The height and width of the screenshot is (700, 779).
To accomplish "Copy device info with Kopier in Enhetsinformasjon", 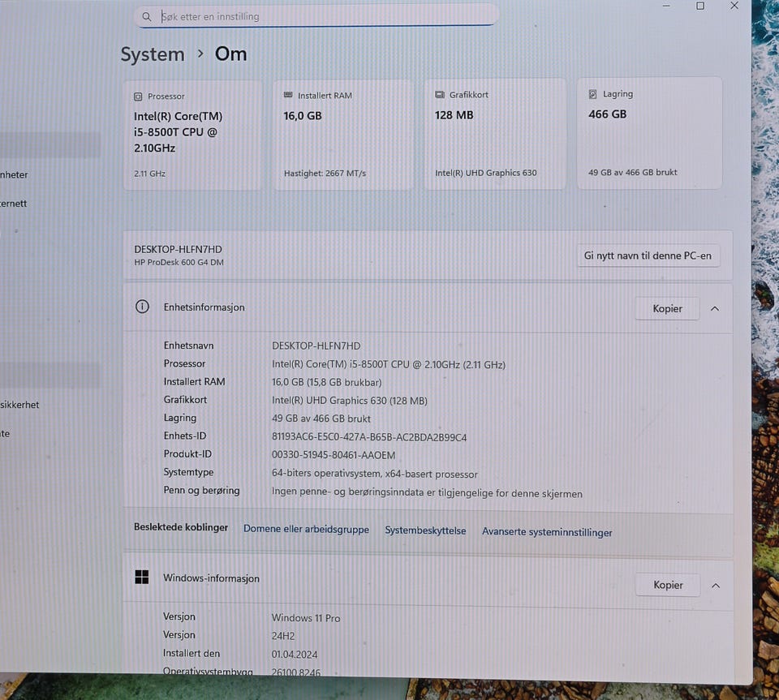I will pos(667,309).
